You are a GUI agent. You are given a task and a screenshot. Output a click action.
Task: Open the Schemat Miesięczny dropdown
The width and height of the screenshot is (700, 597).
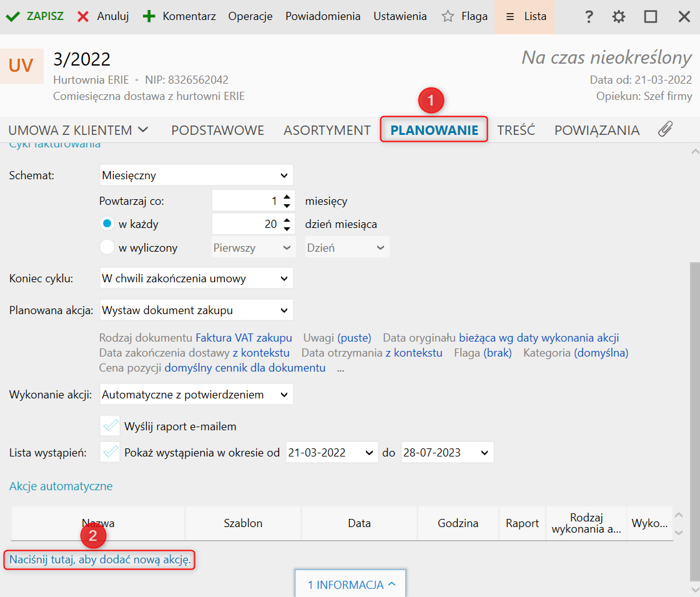point(197,175)
